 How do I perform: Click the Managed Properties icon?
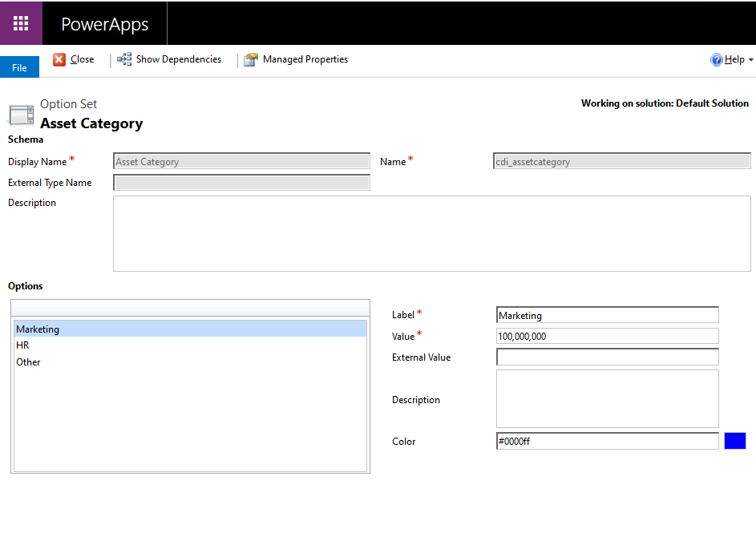click(x=251, y=59)
